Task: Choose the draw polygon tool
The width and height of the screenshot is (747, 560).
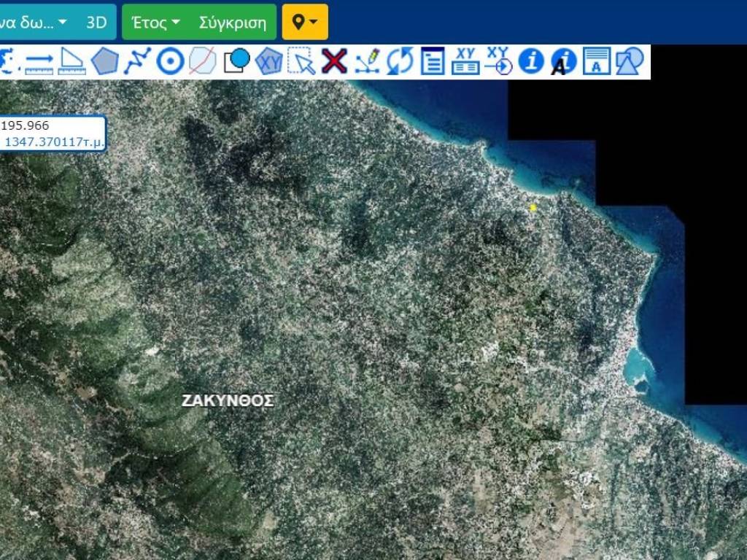Action: tap(104, 62)
